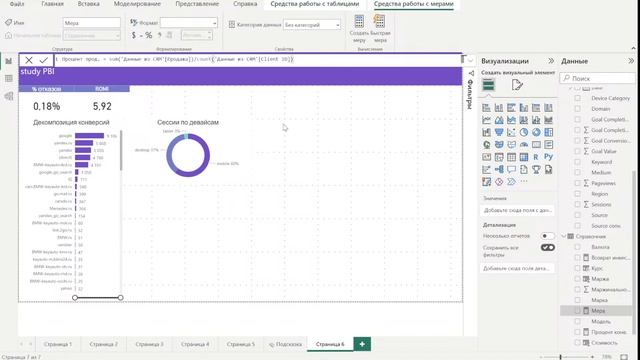Select the R script visual icon

(x=536, y=157)
